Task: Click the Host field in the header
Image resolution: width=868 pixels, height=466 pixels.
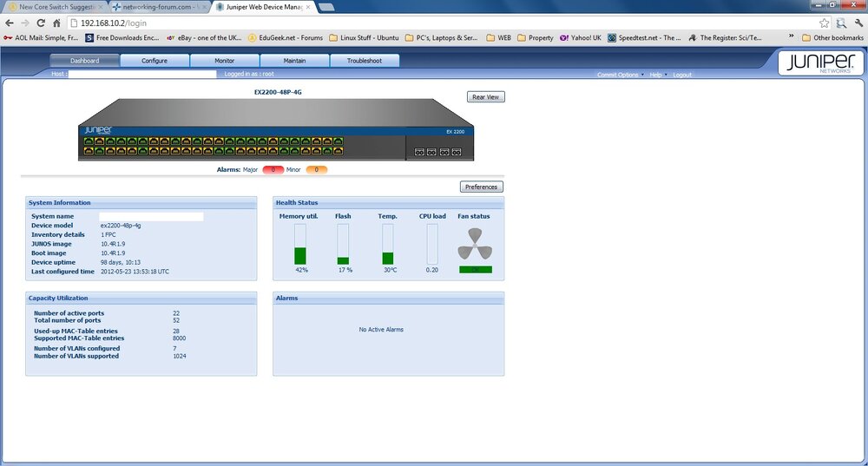Action: [142, 74]
